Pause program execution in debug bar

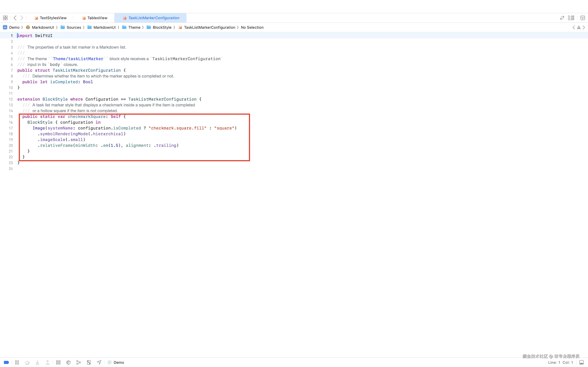coord(17,362)
